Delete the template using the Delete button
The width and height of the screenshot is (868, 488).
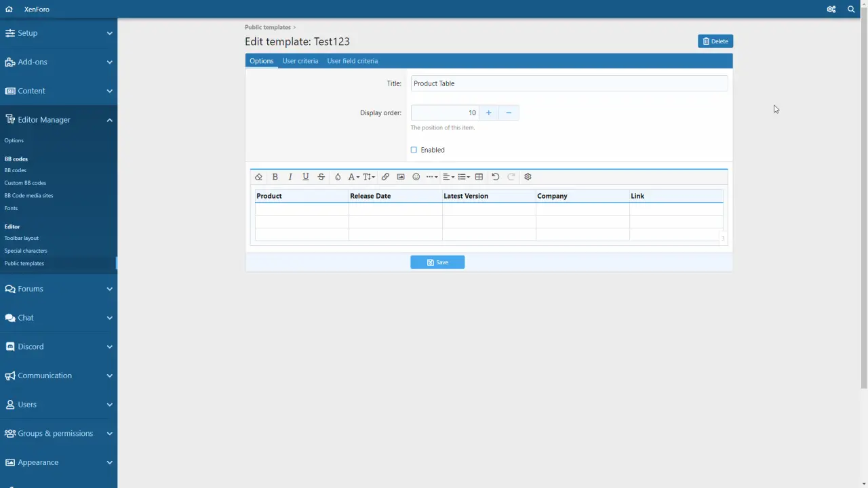pyautogui.click(x=715, y=41)
